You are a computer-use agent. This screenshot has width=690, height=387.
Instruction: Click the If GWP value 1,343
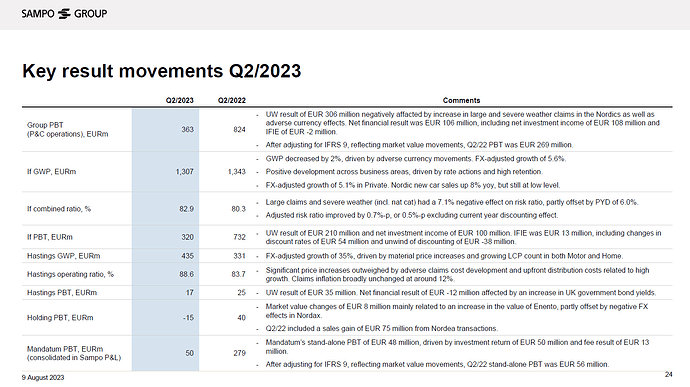(x=237, y=172)
